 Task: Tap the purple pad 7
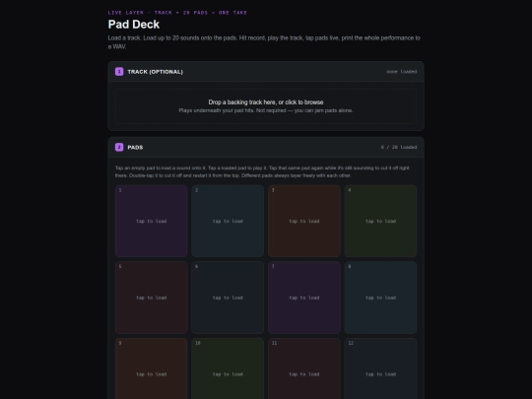pyautogui.click(x=304, y=298)
